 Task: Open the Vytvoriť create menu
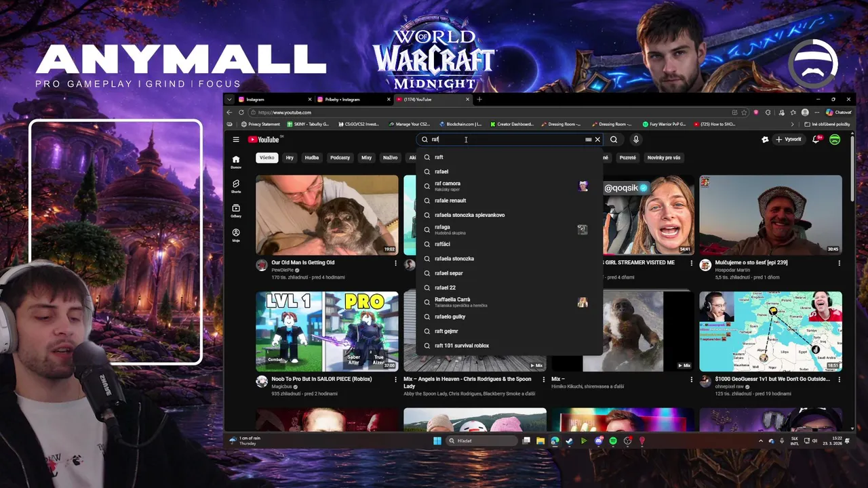pos(789,140)
